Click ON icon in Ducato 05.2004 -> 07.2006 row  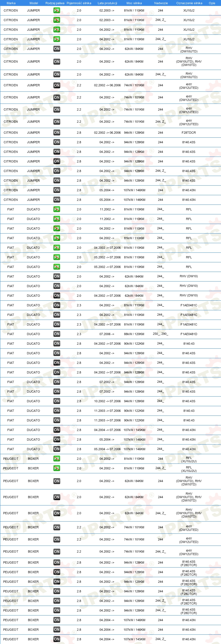(57, 449)
